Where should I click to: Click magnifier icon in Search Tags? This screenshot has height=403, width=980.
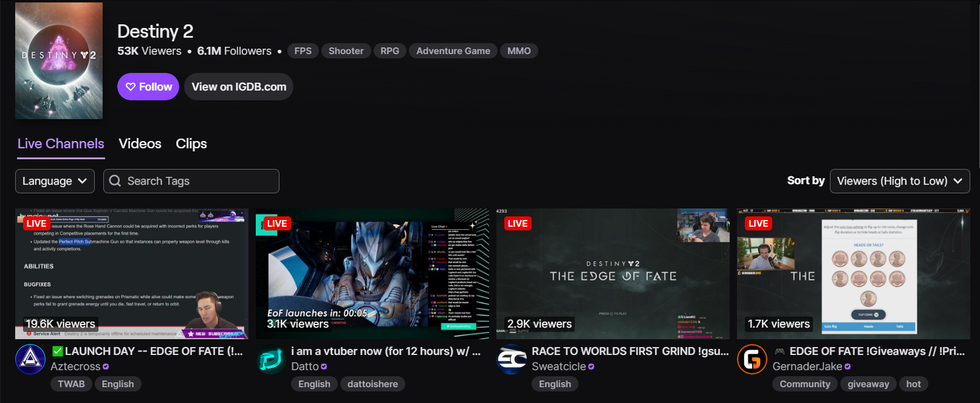coord(115,181)
